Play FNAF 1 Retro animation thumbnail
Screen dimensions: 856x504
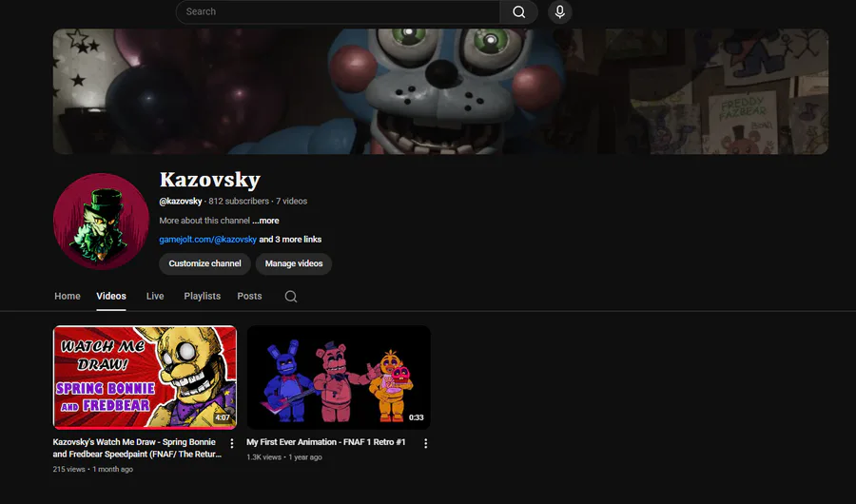click(339, 378)
